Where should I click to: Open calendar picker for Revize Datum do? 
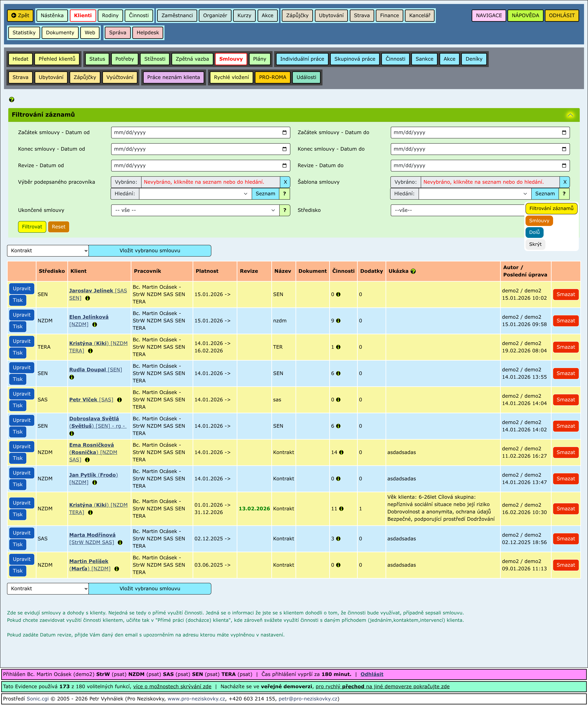(x=564, y=166)
